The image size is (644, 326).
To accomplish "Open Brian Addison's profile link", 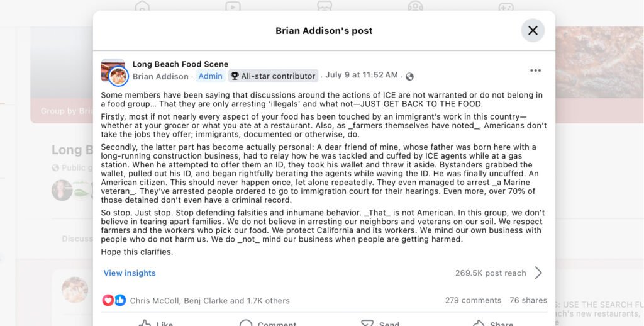I will pos(160,76).
